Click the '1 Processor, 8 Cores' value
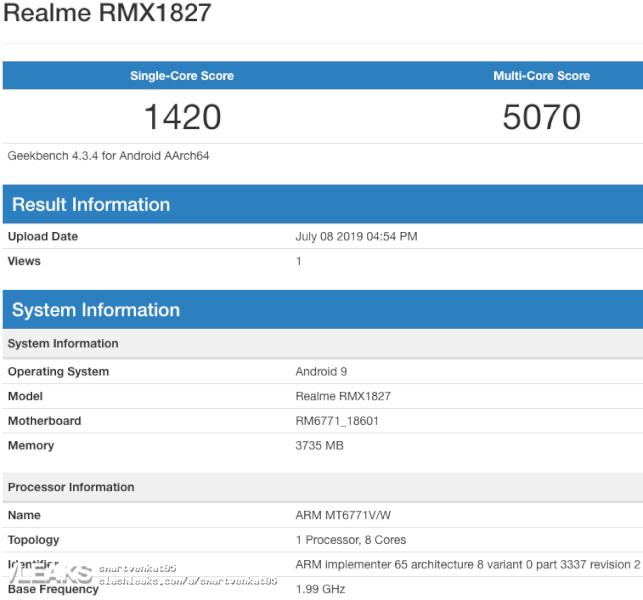 [x=351, y=540]
